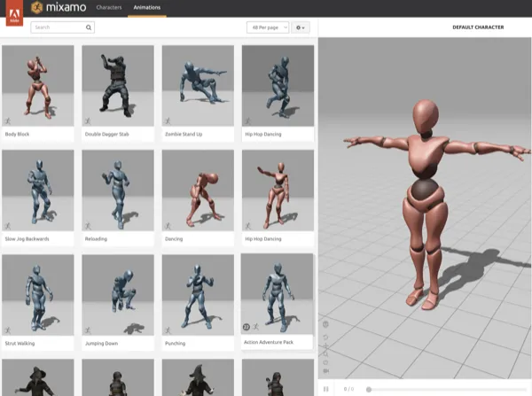Click runner icon on Double Dagger Stab card

pyautogui.click(x=88, y=120)
